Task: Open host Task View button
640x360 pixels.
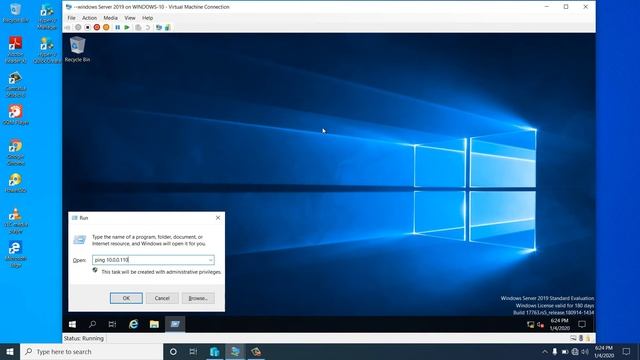Action: [193, 351]
